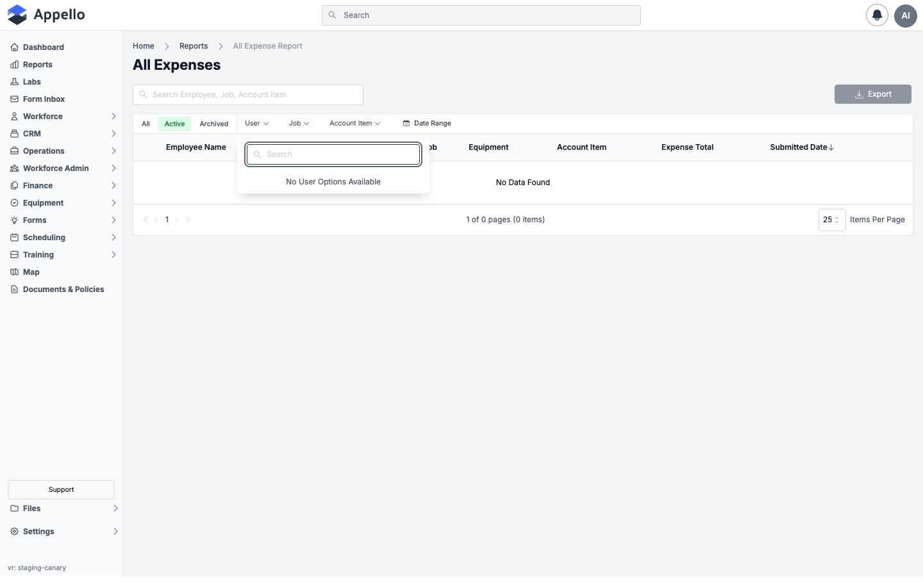
Task: Show All expenses tab
Action: (x=146, y=124)
